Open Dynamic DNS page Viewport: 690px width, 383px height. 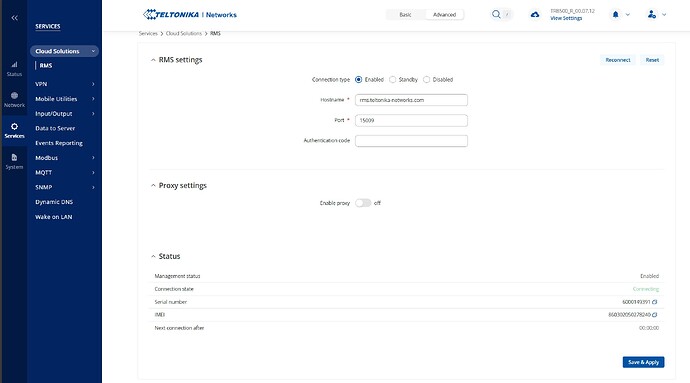coord(54,202)
